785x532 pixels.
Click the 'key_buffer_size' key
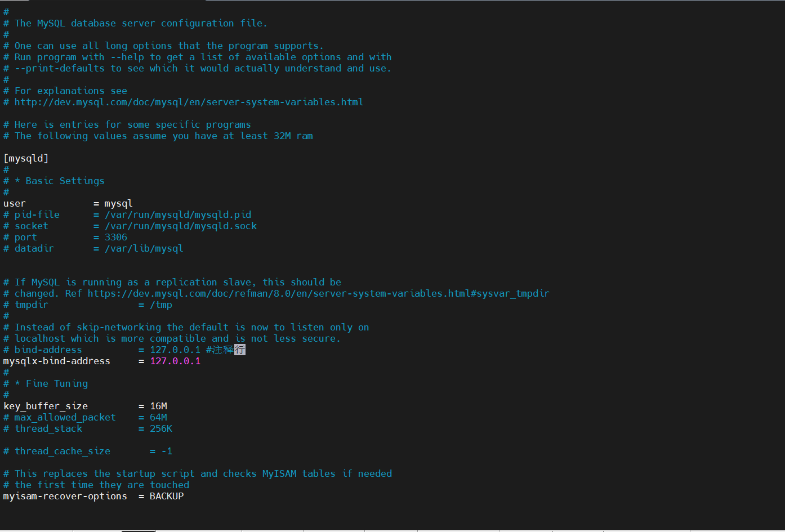[x=46, y=406]
